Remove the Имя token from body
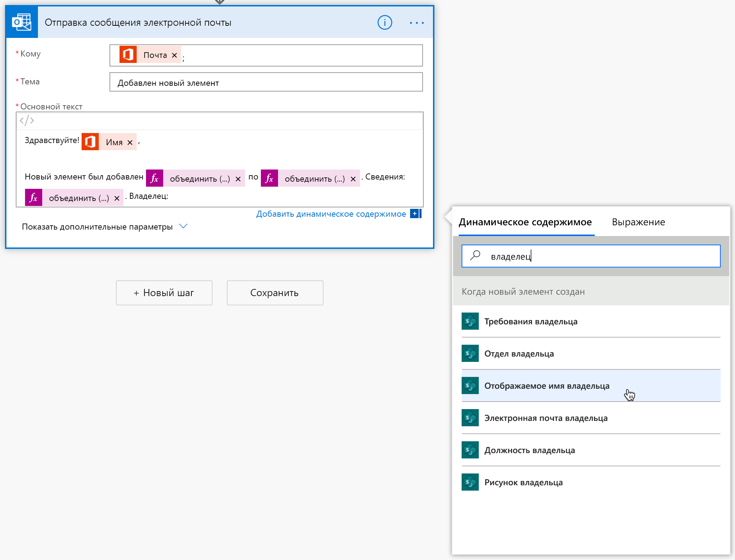 [x=130, y=142]
